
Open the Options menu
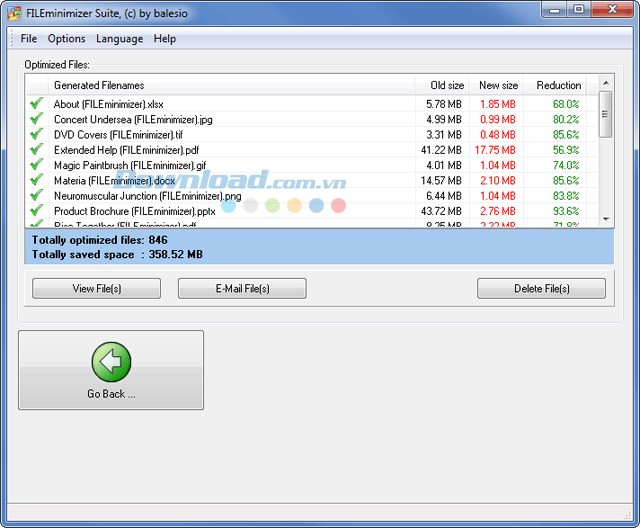(x=67, y=39)
